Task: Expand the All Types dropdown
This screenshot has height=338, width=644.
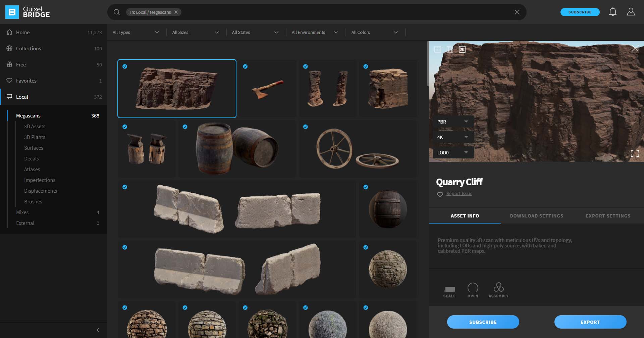Action: click(136, 32)
